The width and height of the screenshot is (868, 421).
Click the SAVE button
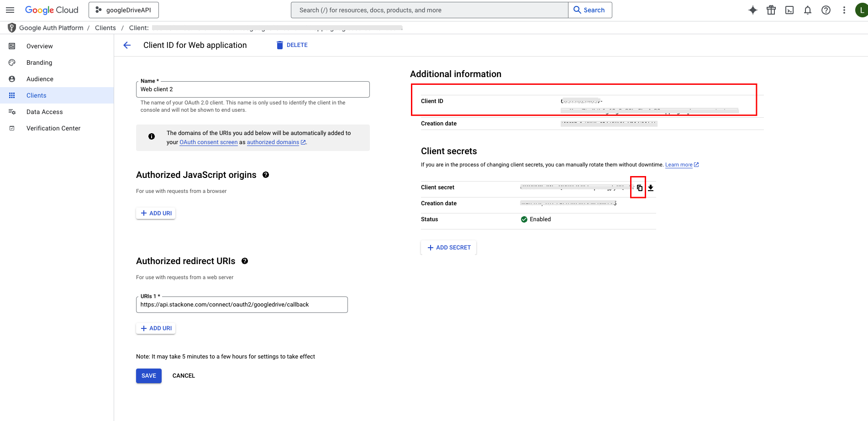click(149, 376)
